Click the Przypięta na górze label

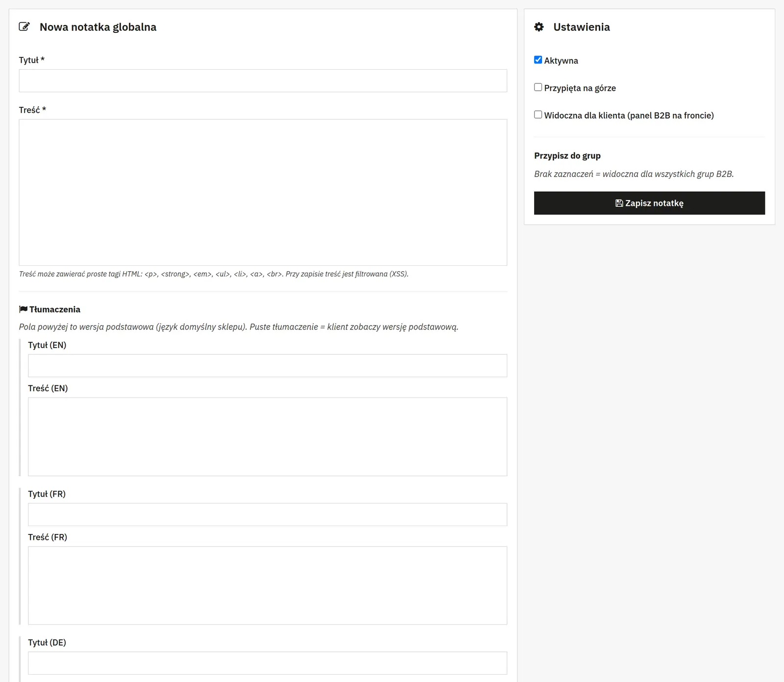click(580, 88)
